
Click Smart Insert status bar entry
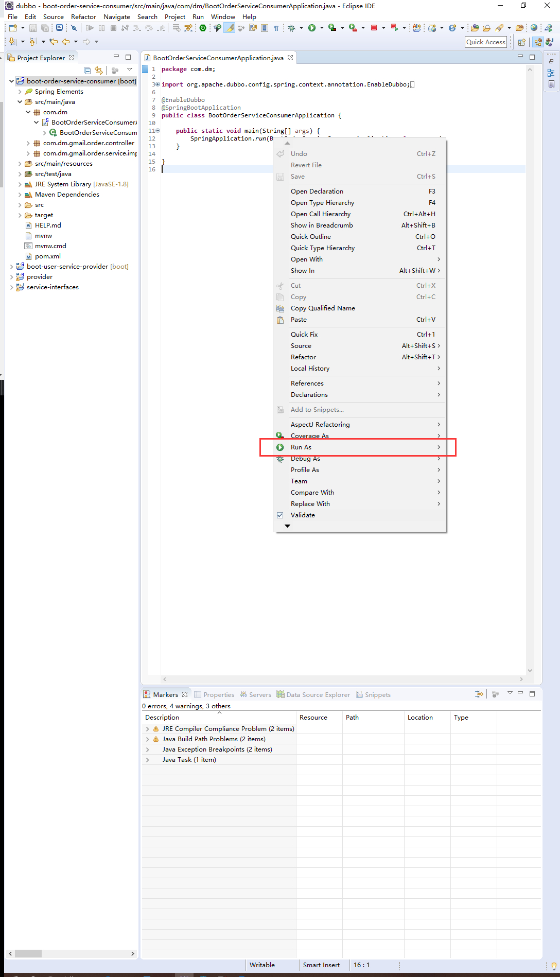(x=321, y=965)
